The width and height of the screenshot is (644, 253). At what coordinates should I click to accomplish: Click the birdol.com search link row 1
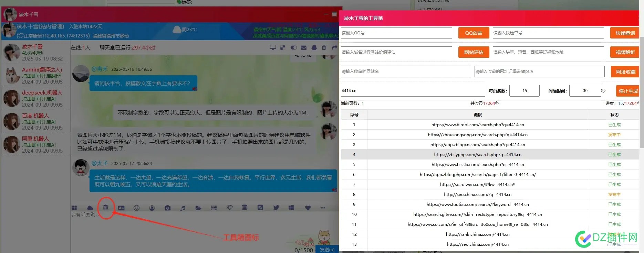pos(478,125)
